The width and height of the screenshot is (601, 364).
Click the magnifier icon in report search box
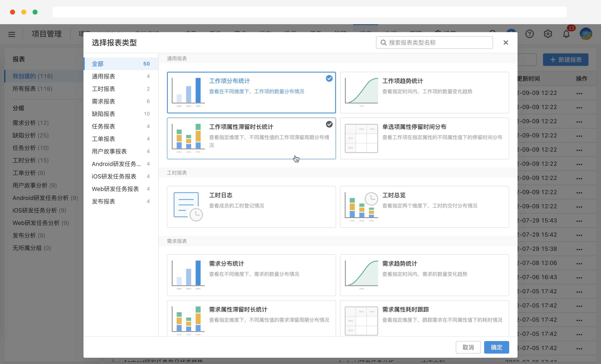(x=384, y=42)
